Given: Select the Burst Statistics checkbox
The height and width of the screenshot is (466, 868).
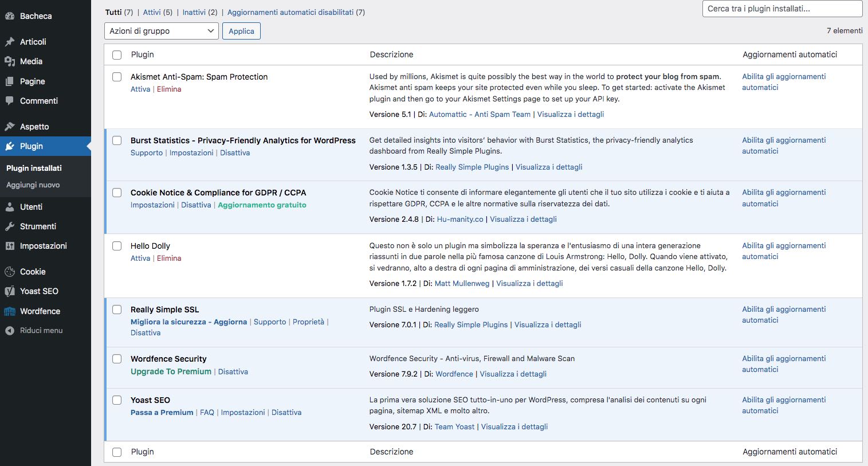Looking at the screenshot, I should 117,140.
